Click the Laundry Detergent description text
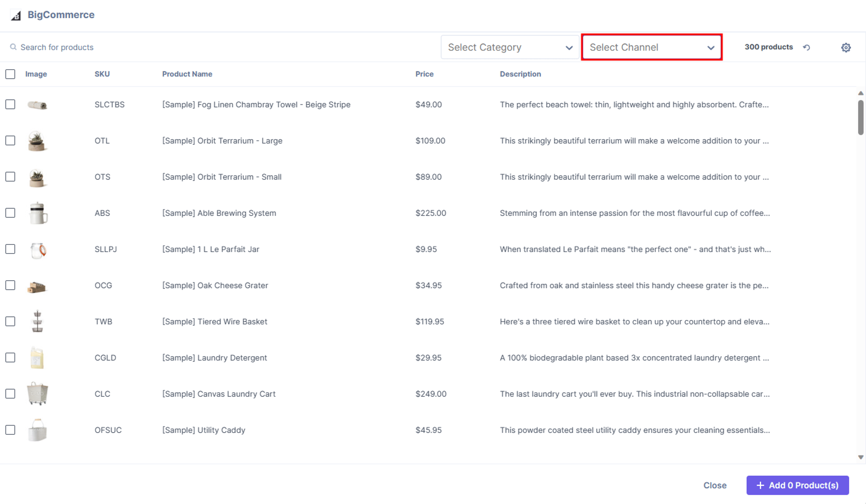 tap(634, 358)
